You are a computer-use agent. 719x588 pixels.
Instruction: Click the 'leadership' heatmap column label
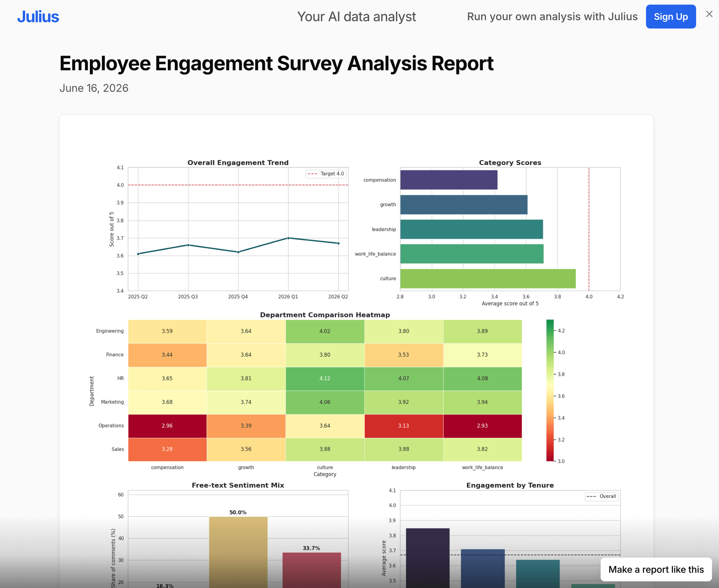404,467
